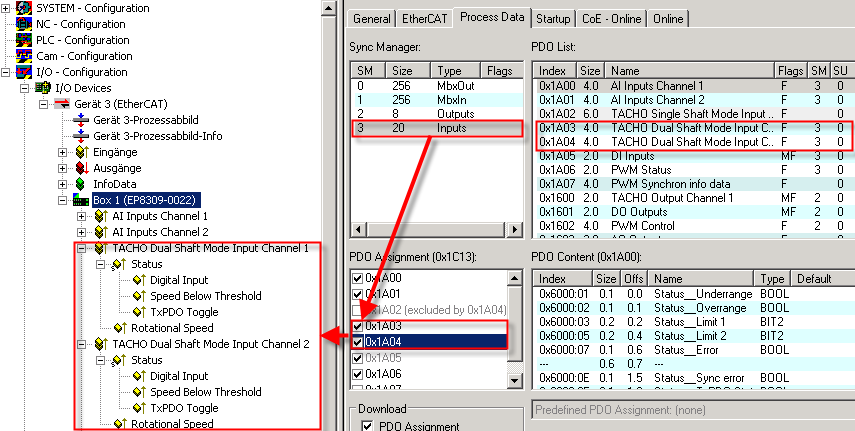Uncheck the 0x1A06 PDO assignment

tap(358, 374)
